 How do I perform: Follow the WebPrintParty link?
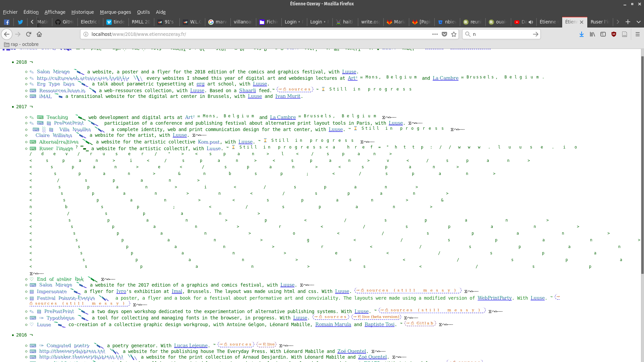click(494, 298)
